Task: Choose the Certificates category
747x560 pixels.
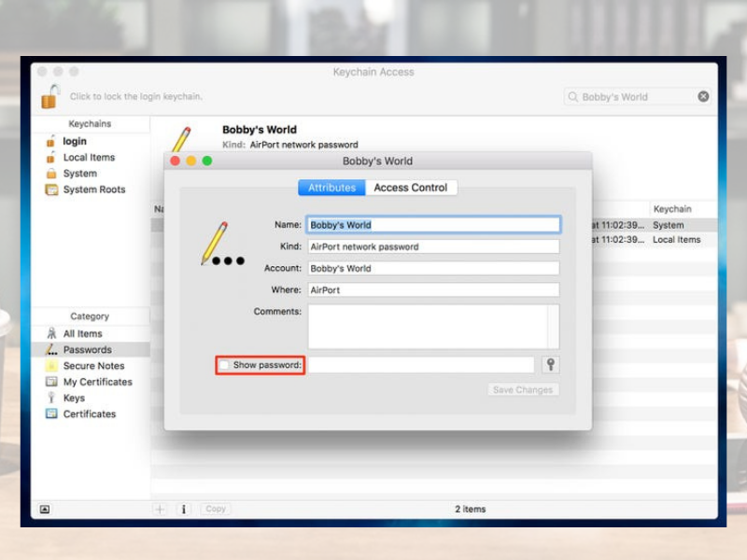Action: coord(90,414)
